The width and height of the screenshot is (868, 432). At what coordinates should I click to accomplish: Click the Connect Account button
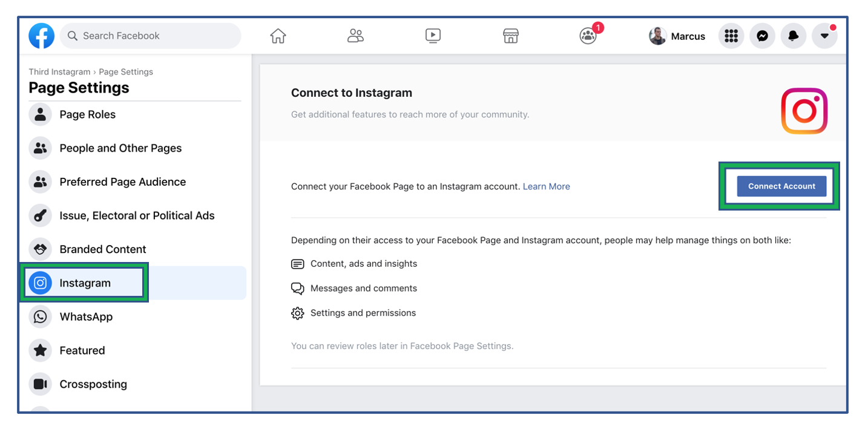point(781,186)
